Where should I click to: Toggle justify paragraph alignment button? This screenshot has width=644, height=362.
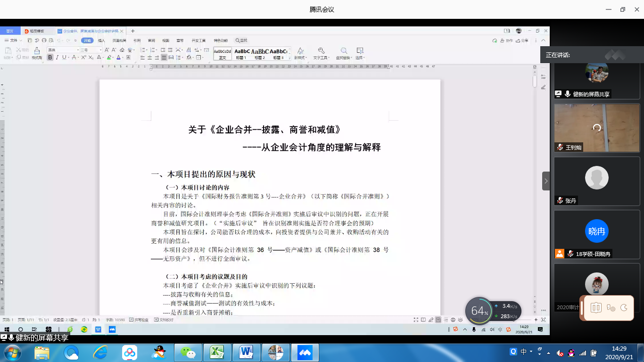164,58
